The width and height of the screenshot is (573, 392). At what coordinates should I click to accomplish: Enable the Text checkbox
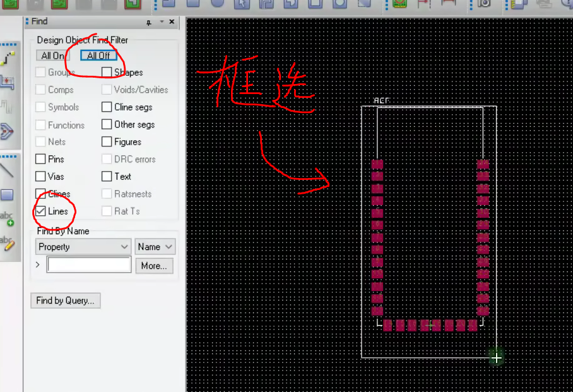point(107,176)
